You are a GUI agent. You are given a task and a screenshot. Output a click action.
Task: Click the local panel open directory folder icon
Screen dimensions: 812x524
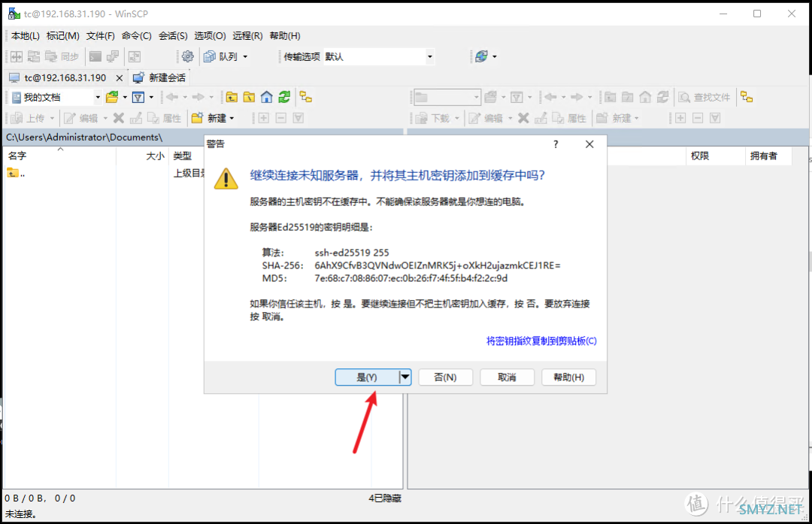[x=112, y=97]
